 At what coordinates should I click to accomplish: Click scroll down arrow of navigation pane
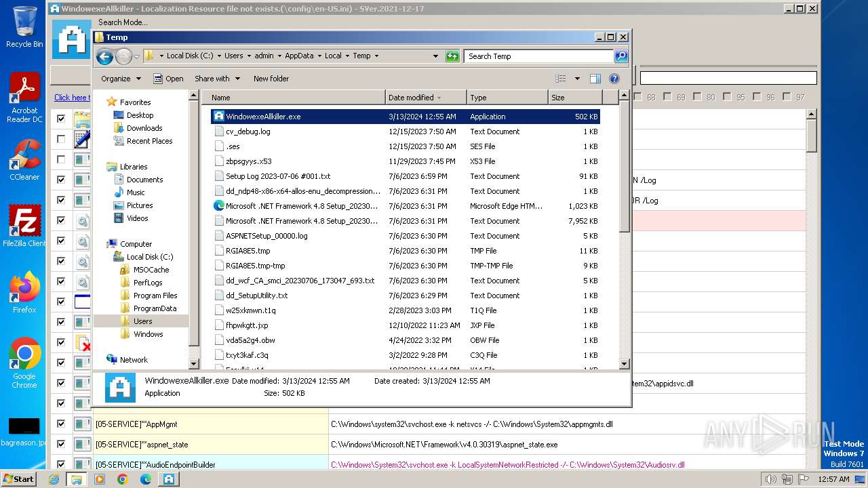coord(194,364)
